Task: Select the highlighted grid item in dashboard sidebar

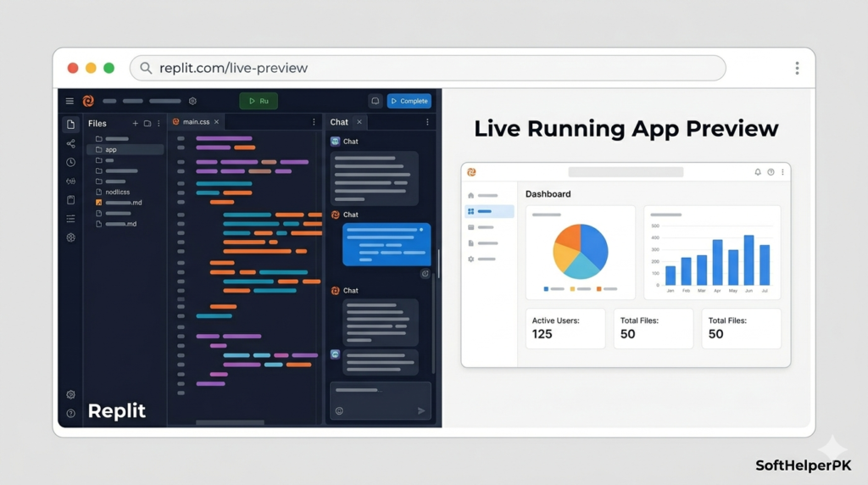Action: pyautogui.click(x=489, y=211)
